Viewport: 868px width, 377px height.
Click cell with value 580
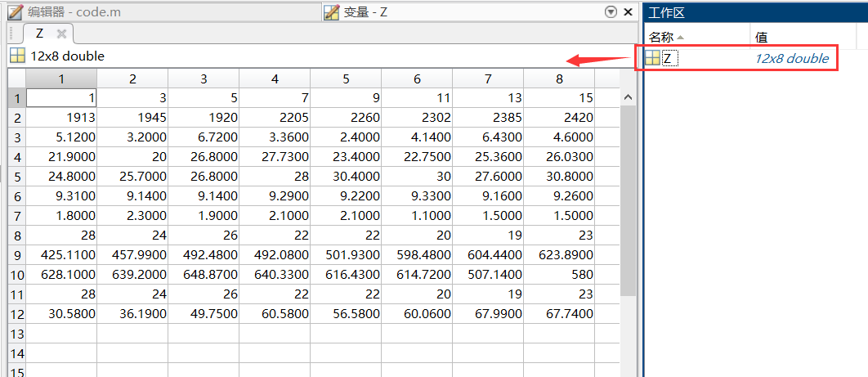click(559, 275)
